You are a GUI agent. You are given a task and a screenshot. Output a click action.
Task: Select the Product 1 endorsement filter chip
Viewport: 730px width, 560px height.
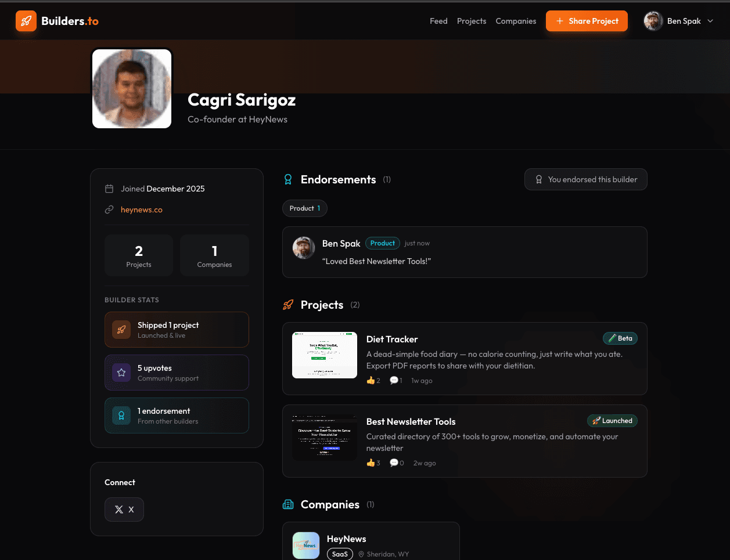coord(305,208)
